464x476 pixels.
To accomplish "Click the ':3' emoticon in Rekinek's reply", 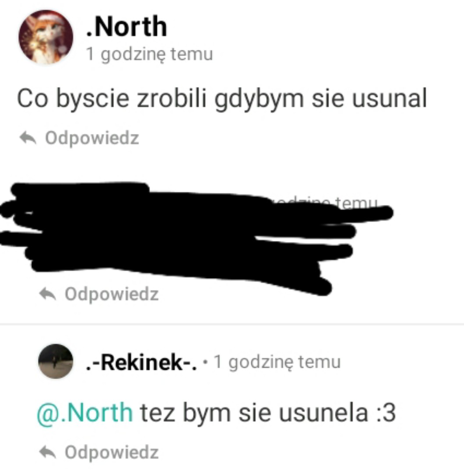I will point(386,413).
